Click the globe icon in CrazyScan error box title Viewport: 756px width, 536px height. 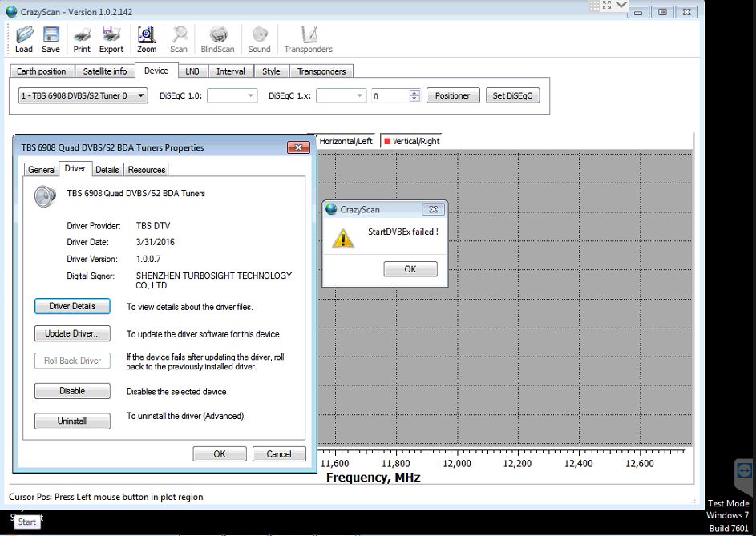331,209
